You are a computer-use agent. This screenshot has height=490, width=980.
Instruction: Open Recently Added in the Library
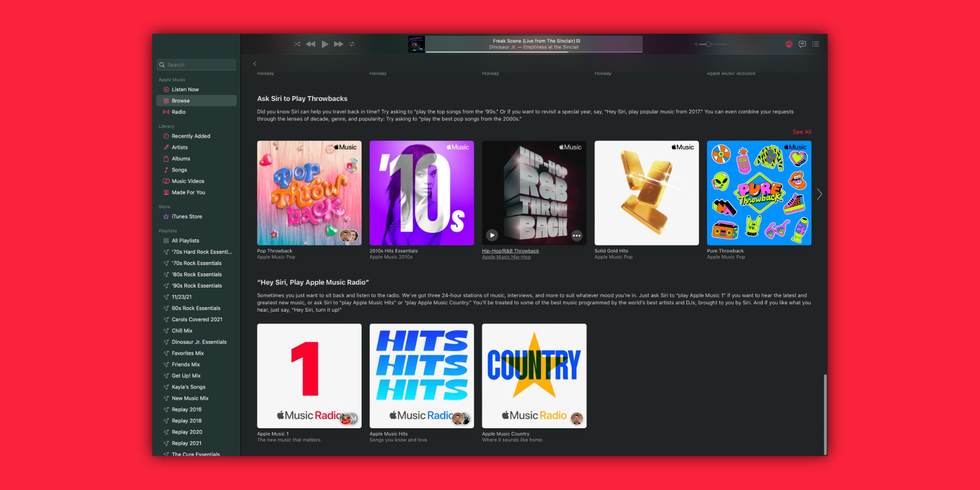[x=191, y=136]
